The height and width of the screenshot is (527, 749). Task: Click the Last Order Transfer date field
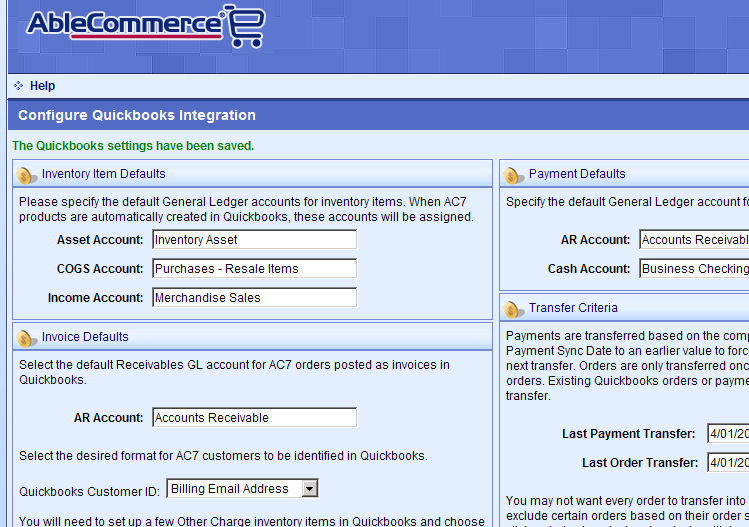coord(728,462)
